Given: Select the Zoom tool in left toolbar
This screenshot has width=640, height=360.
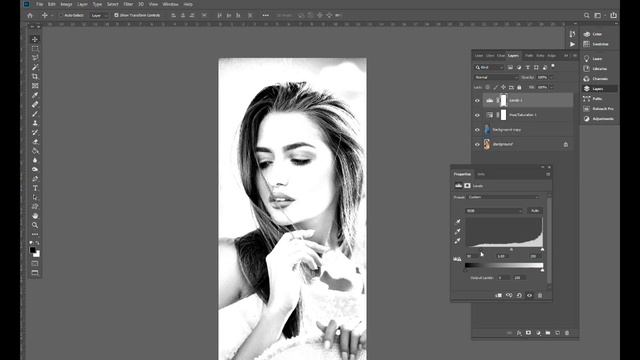Looking at the screenshot, I should pos(35,225).
